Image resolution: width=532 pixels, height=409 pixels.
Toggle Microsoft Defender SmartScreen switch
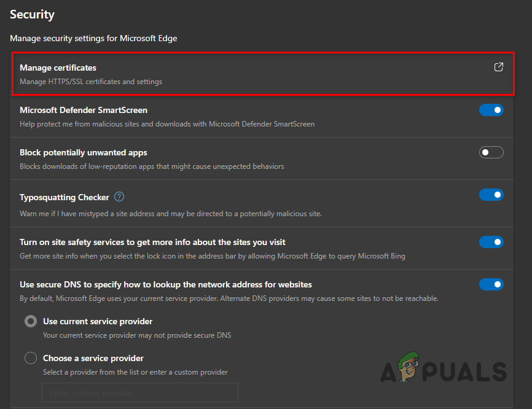tap(491, 110)
